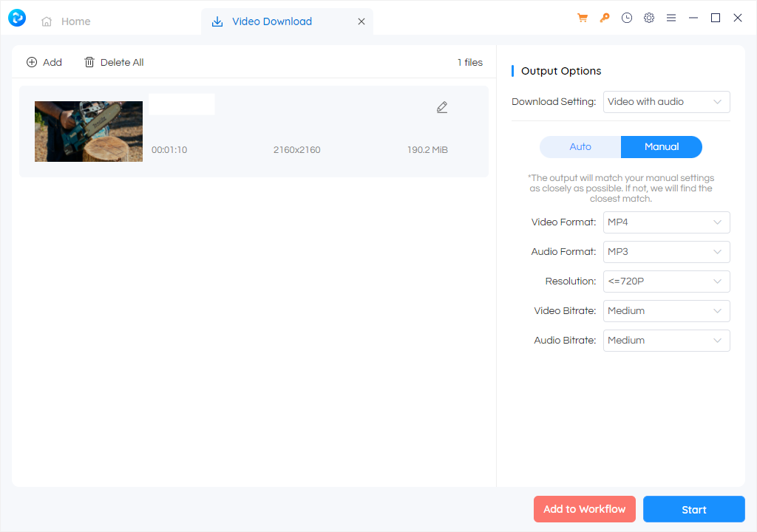Click the Add to Workflow button
Image resolution: width=757 pixels, height=532 pixels.
(584, 509)
